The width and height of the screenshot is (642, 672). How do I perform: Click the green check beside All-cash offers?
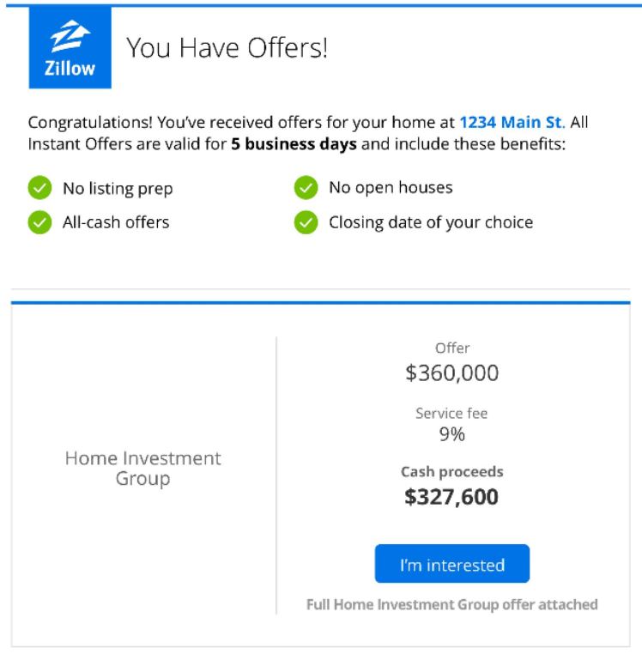(39, 222)
